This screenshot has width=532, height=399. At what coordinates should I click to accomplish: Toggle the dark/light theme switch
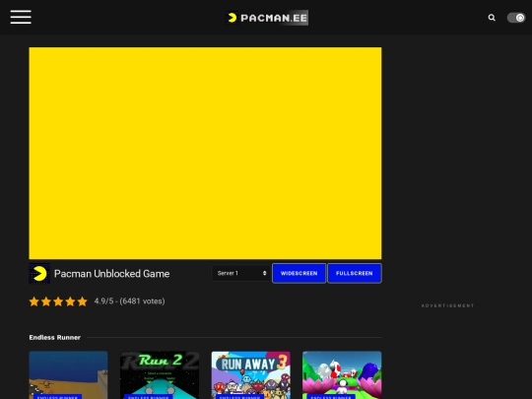(516, 18)
